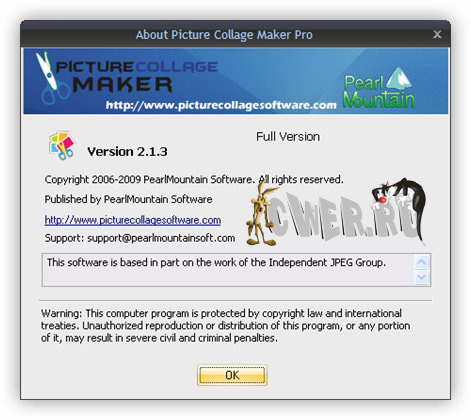
Task: Click the dialog title bar text
Action: pyautogui.click(x=224, y=35)
